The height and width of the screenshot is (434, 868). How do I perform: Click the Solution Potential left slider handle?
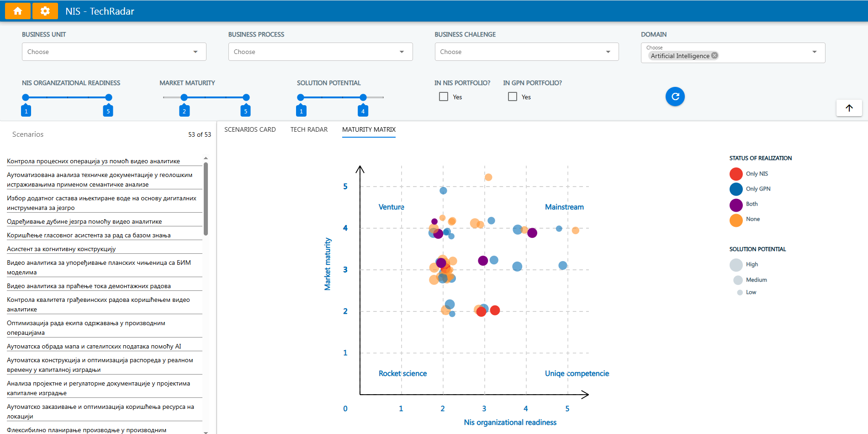click(301, 97)
